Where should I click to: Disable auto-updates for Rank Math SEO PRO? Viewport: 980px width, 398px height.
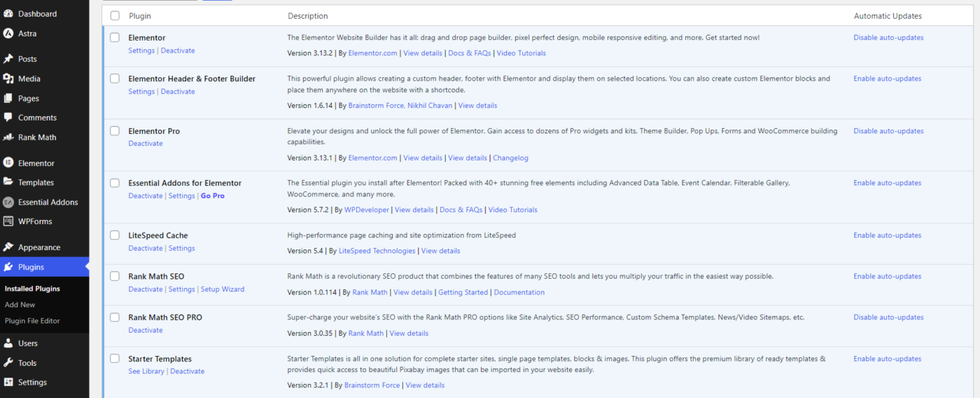[x=888, y=317]
